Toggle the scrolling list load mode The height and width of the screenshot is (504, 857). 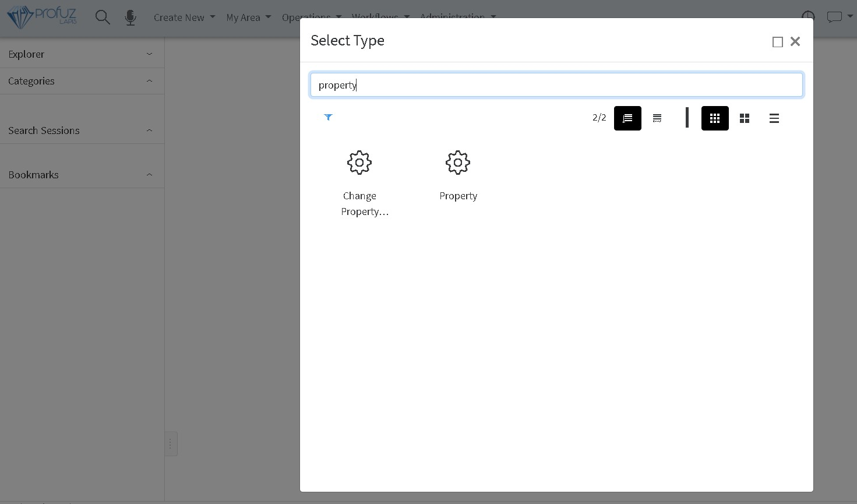pos(627,118)
